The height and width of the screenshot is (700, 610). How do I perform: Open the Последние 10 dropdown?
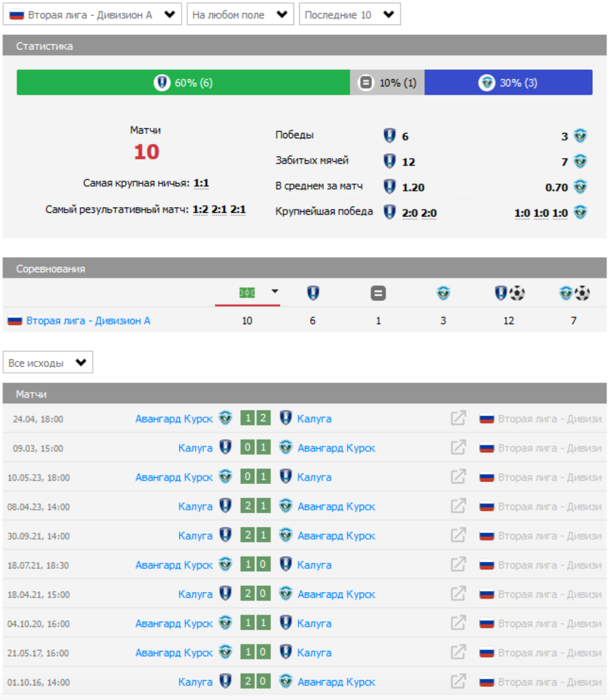click(349, 15)
